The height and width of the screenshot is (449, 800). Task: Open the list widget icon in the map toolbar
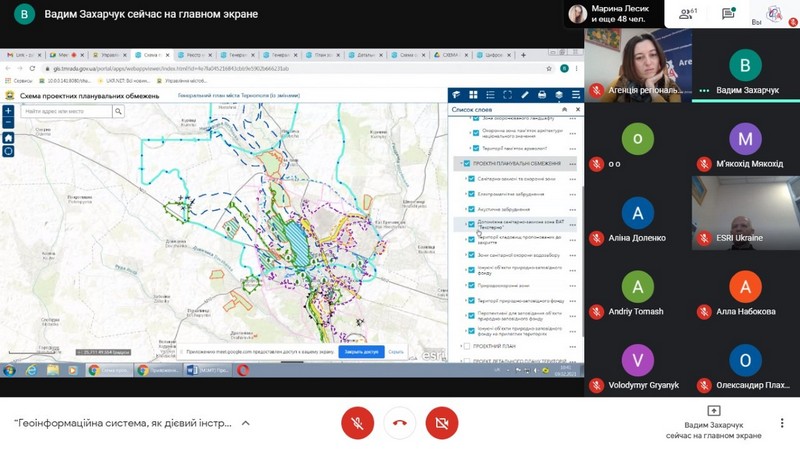click(x=490, y=95)
